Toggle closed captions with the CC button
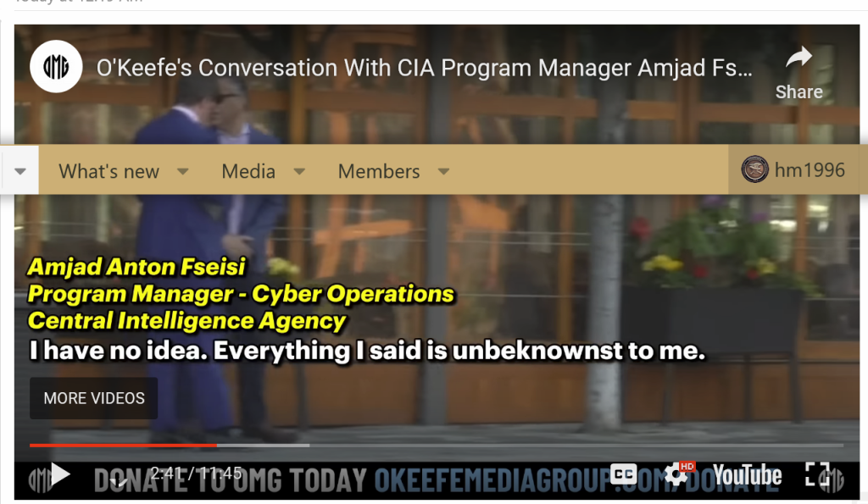Image resolution: width=868 pixels, height=504 pixels. 623,474
